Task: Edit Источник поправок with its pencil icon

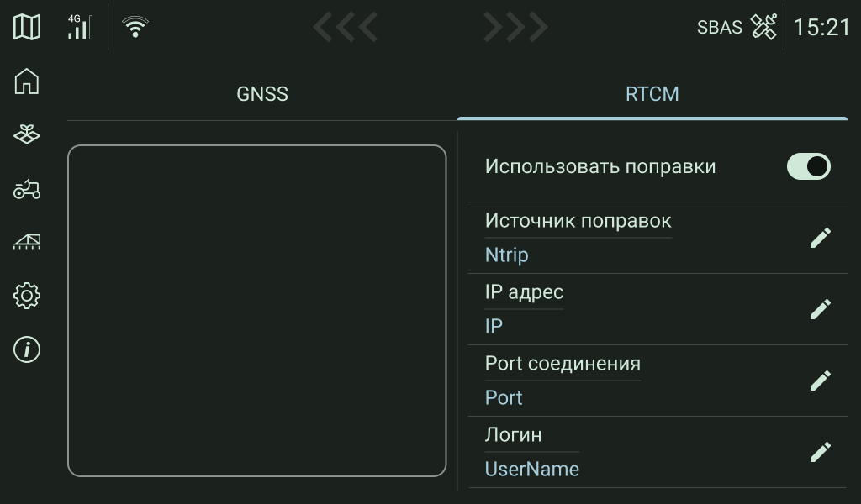Action: tap(820, 237)
